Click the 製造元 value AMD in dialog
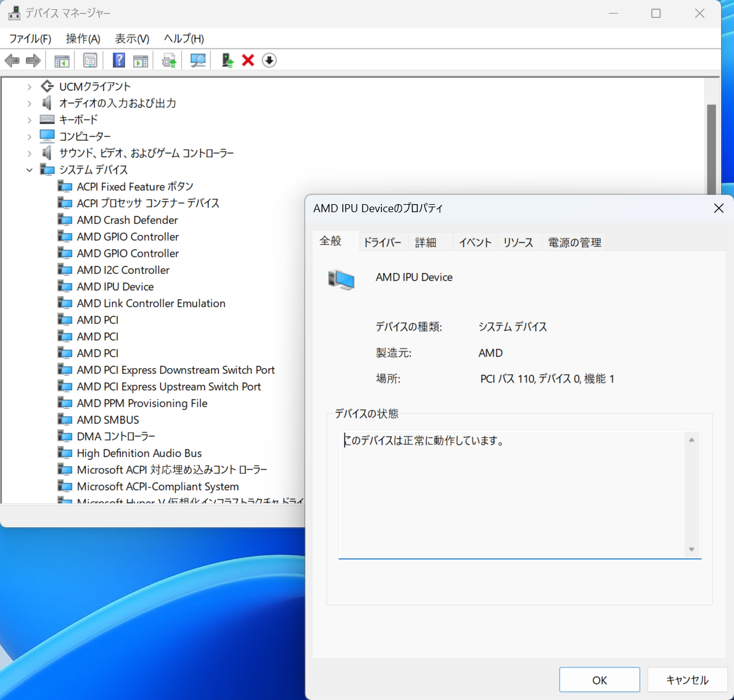The width and height of the screenshot is (734, 700). (490, 353)
